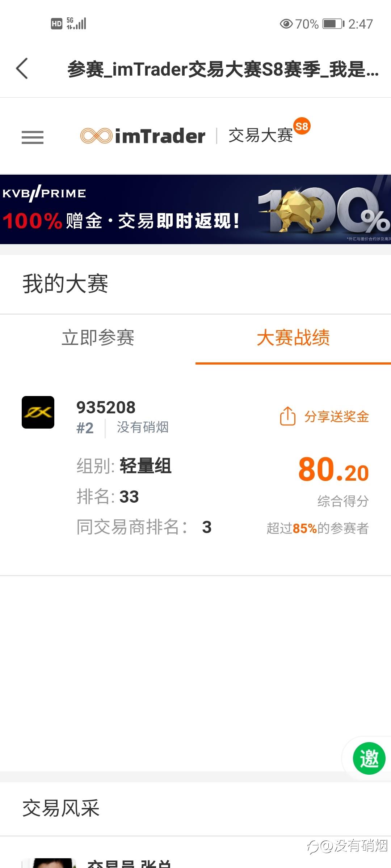The width and height of the screenshot is (391, 868).
Task: Tap the share icon beside 分享送奖金
Action: pos(288,416)
